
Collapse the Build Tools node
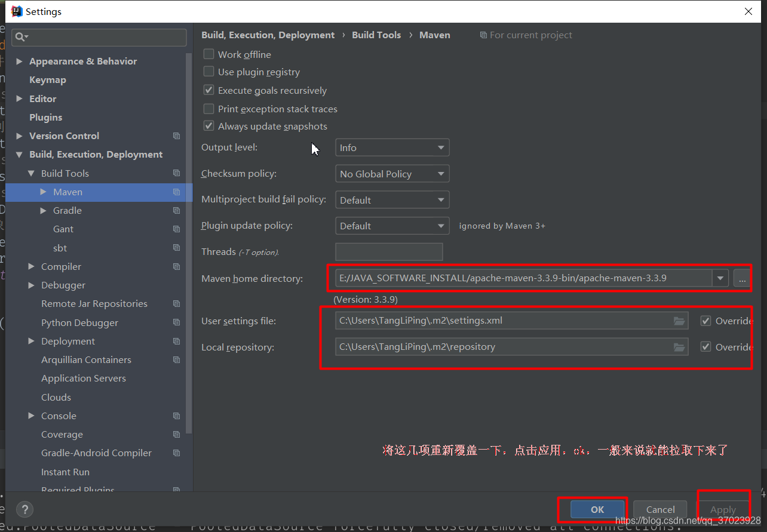coord(31,173)
